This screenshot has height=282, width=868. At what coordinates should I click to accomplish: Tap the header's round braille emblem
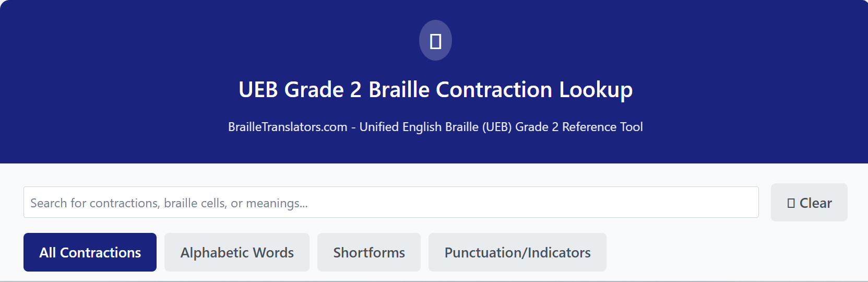435,40
